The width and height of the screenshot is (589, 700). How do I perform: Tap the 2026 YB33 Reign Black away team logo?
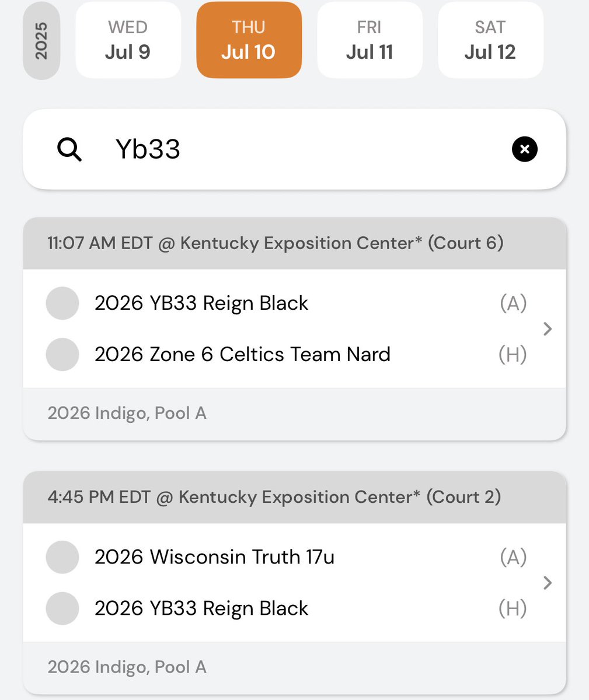pos(62,303)
